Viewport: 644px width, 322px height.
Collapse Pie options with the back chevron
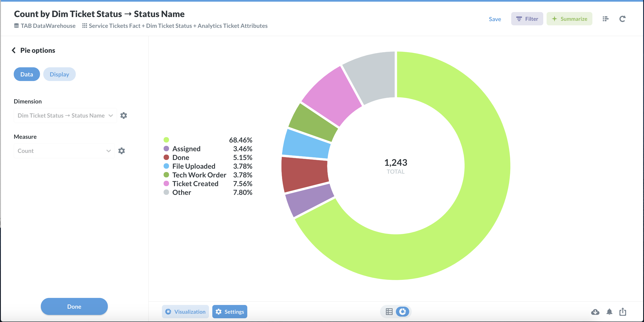pos(14,50)
